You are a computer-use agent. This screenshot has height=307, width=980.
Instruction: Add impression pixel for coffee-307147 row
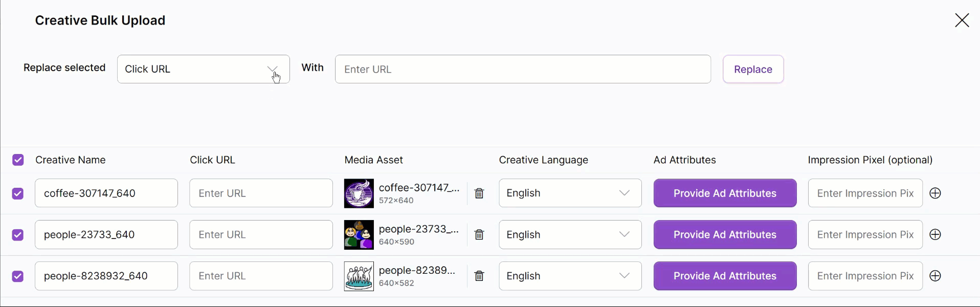pos(936,193)
